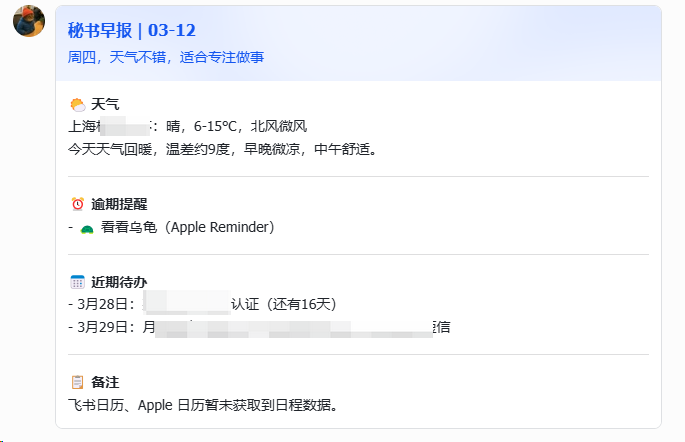Click the sun and cloud weather icon

(77, 104)
